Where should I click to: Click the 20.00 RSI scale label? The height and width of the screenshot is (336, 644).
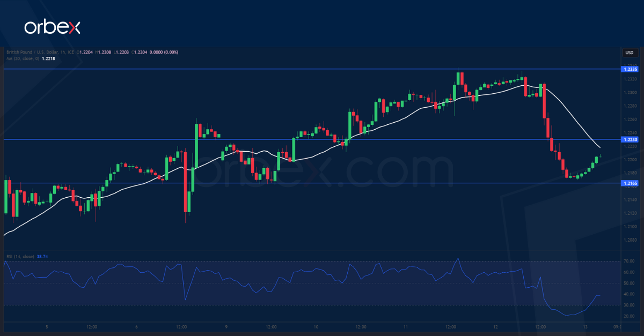click(630, 316)
